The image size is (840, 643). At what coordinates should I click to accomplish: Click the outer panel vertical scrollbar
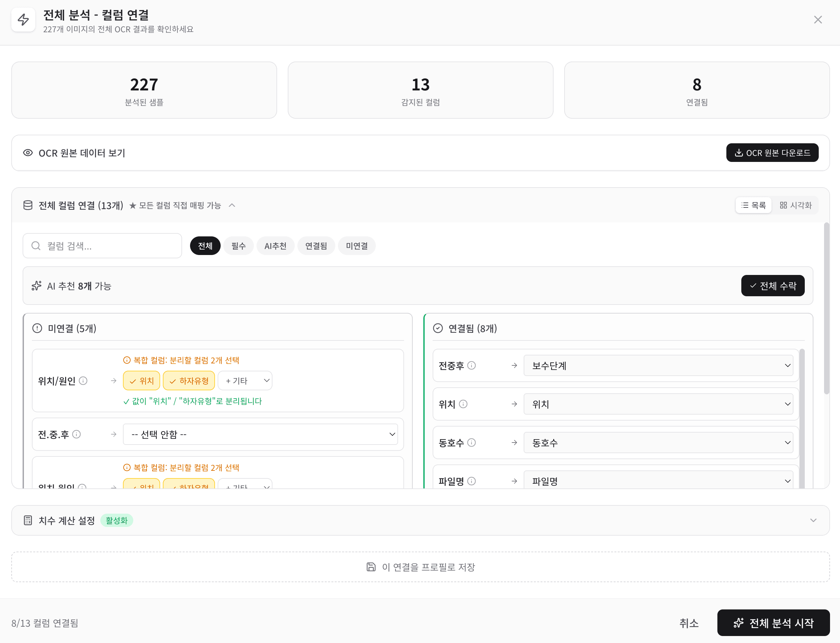point(827,308)
